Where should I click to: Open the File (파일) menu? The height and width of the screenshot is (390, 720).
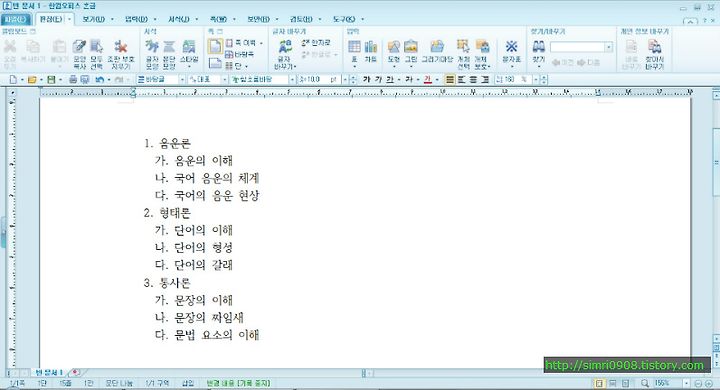16,19
